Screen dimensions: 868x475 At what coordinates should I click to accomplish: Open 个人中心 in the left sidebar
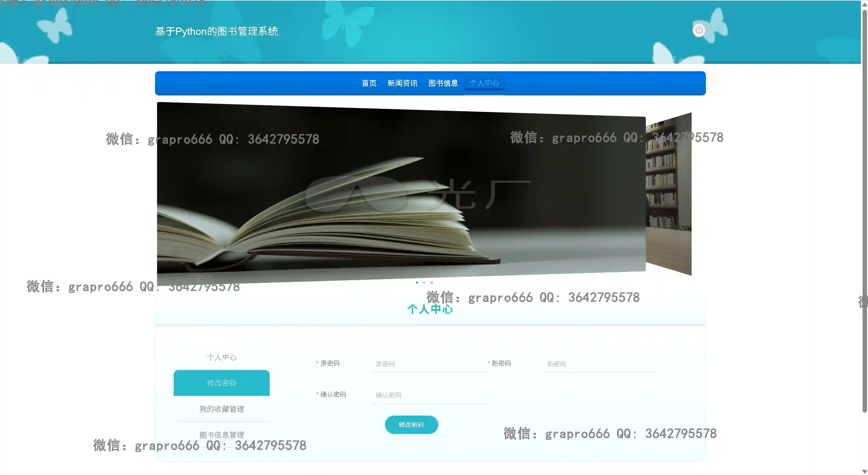221,357
